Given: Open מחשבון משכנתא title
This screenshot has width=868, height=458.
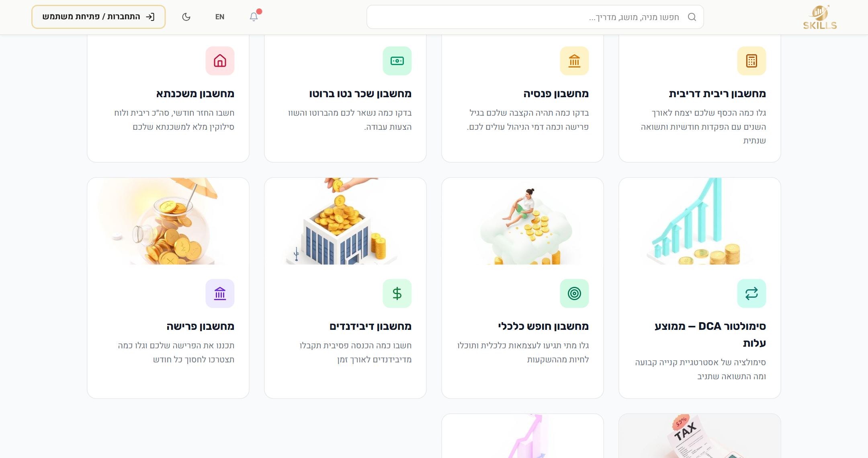Looking at the screenshot, I should (195, 94).
